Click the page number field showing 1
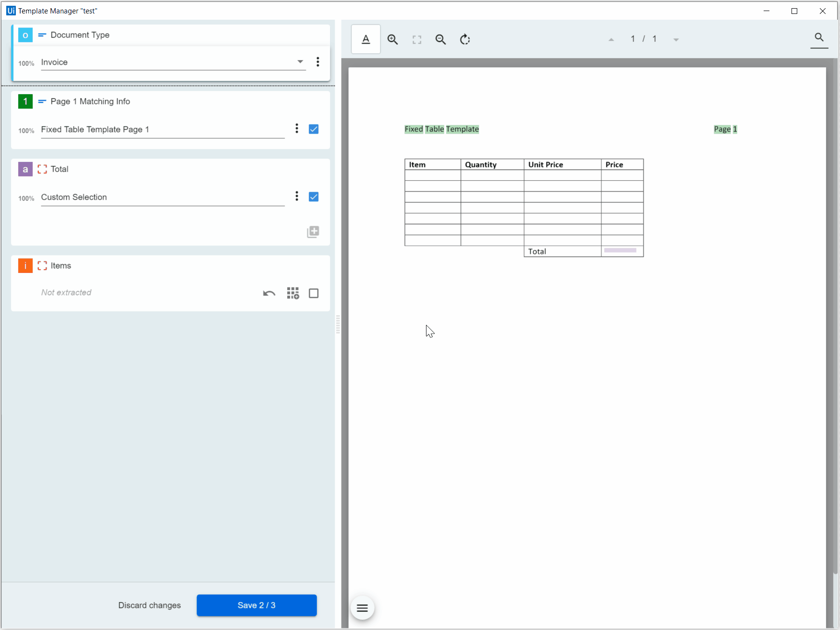This screenshot has height=630, width=840. tap(633, 39)
